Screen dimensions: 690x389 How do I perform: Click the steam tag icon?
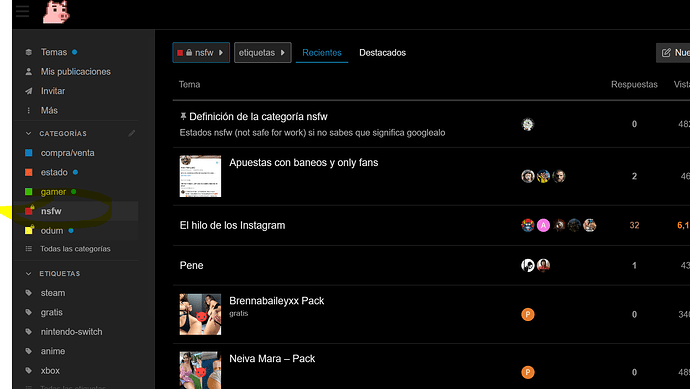29,293
